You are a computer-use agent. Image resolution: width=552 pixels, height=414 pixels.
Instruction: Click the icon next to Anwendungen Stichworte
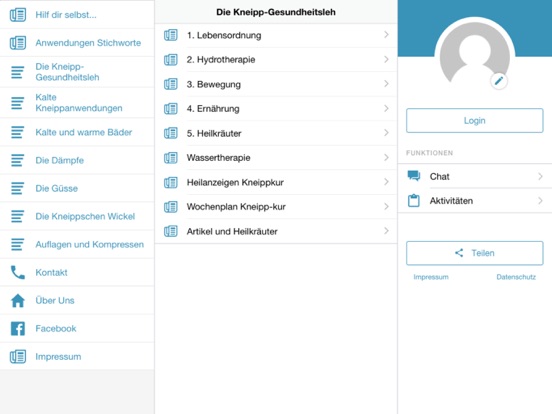[x=18, y=43]
